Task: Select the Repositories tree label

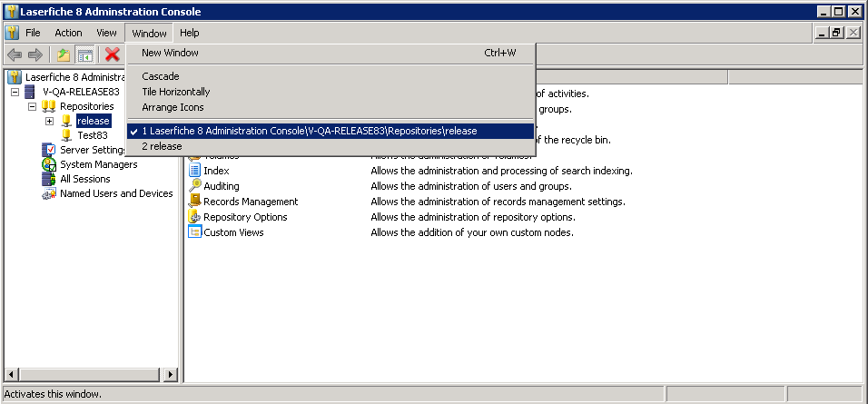Action: [x=87, y=106]
